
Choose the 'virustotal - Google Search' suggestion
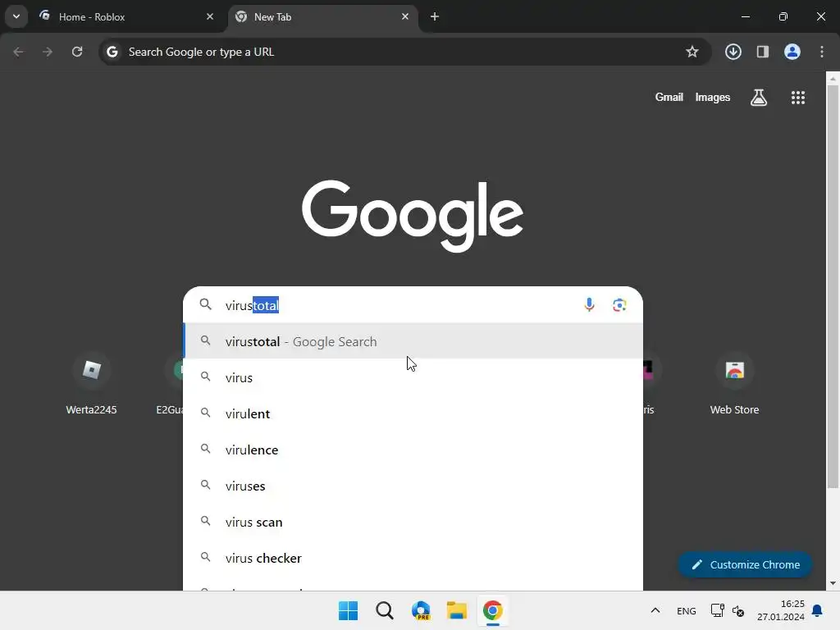(x=413, y=341)
